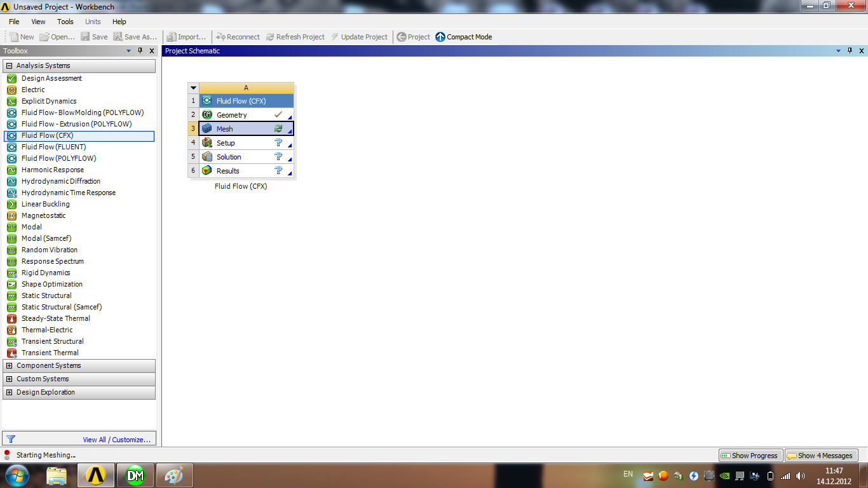868x488 pixels.
Task: Click the Explicit Dynamics icon
Action: pyautogui.click(x=11, y=101)
